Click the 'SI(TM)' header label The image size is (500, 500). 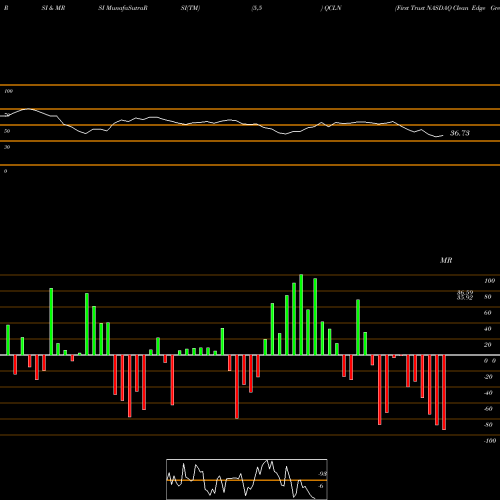pos(190,8)
